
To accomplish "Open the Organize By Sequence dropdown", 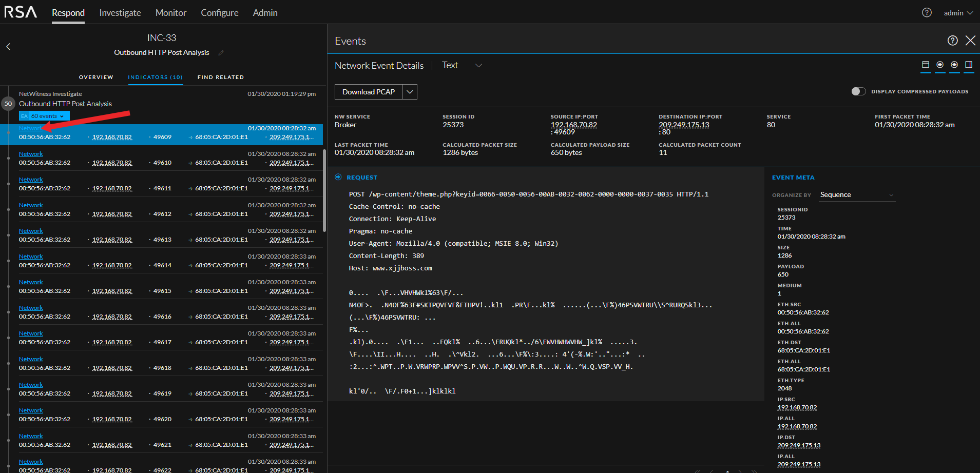I will (x=857, y=195).
